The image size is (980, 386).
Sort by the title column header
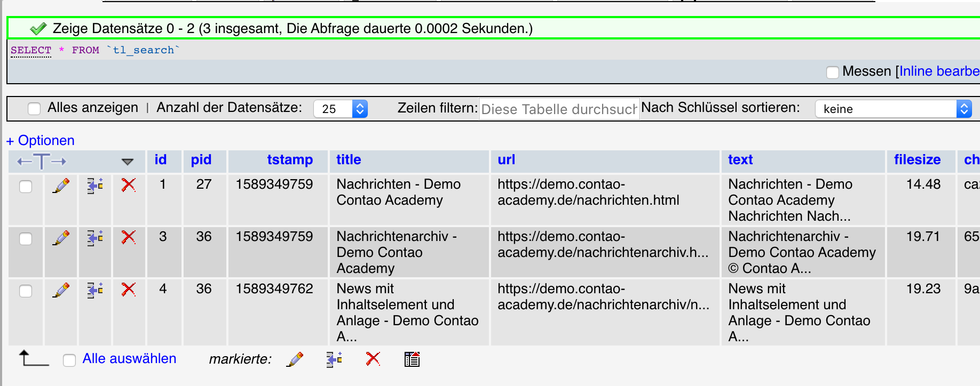point(349,159)
